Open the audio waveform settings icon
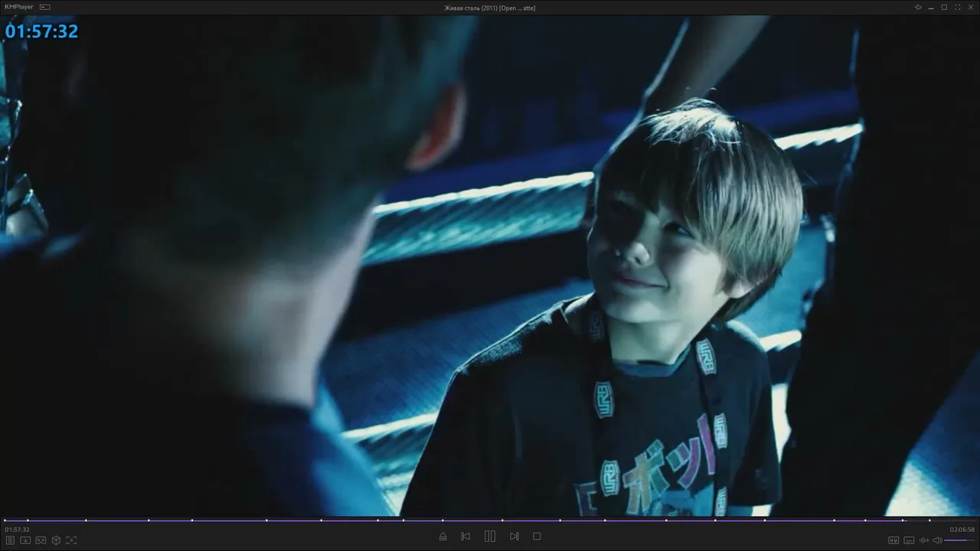This screenshot has width=980, height=551. [x=924, y=540]
